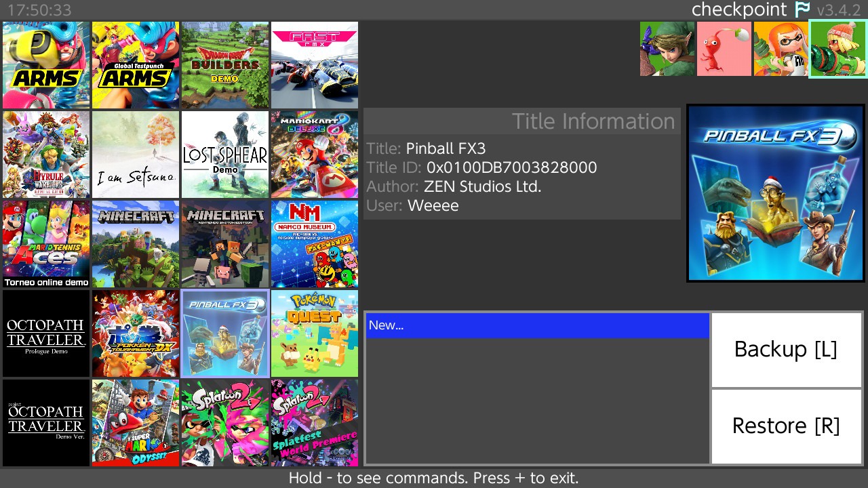The width and height of the screenshot is (868, 488).
Task: Click the Backup [L] button
Action: (786, 350)
